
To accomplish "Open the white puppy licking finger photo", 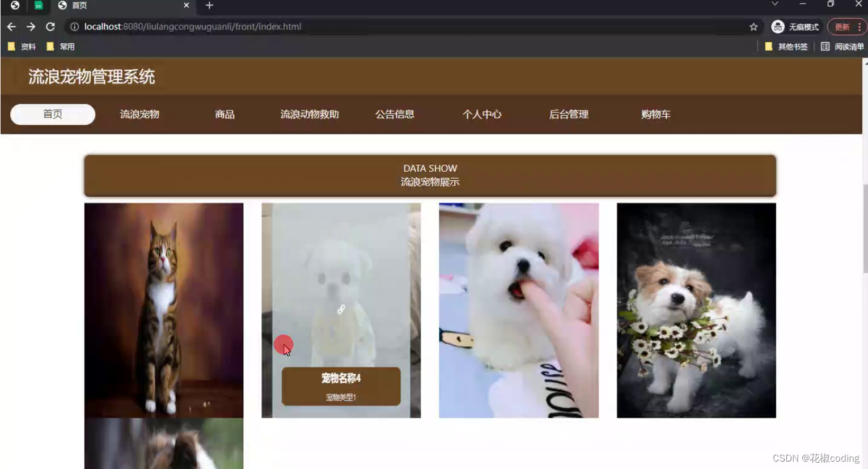I will 519,310.
